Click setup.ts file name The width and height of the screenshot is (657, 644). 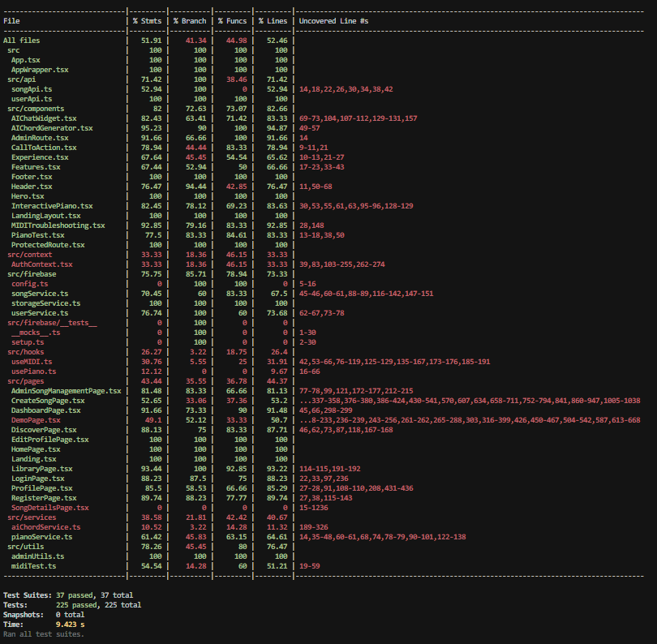click(x=28, y=342)
